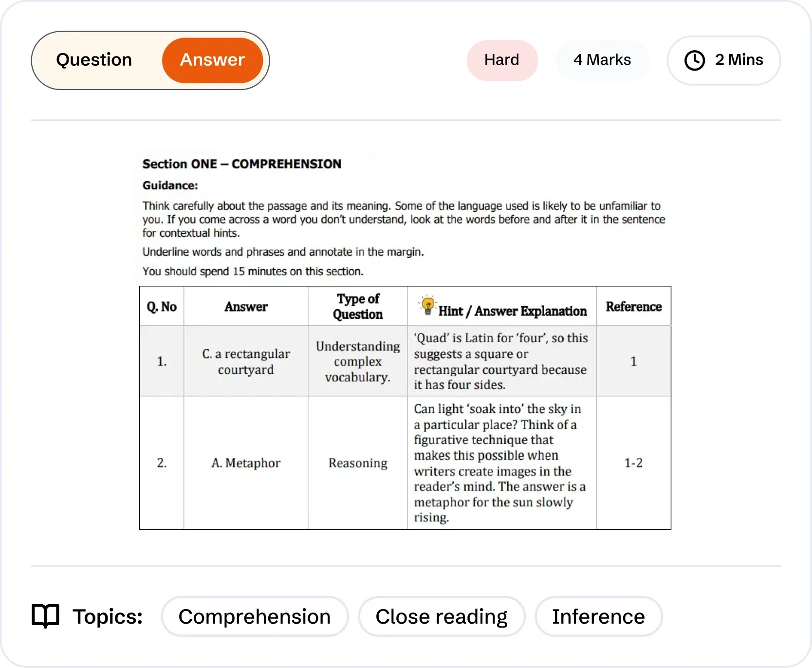The width and height of the screenshot is (812, 668).
Task: Click the open book Topics icon
Action: tap(45, 616)
